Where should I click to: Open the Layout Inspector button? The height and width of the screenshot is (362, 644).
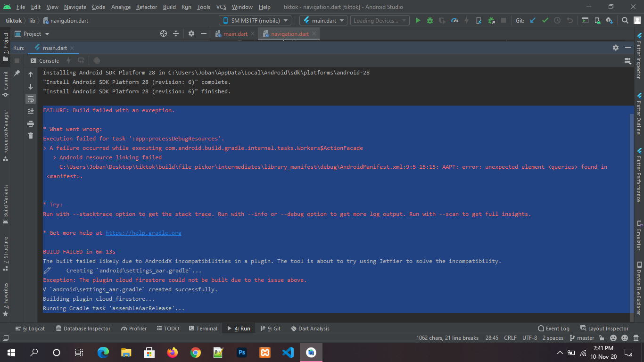point(604,329)
